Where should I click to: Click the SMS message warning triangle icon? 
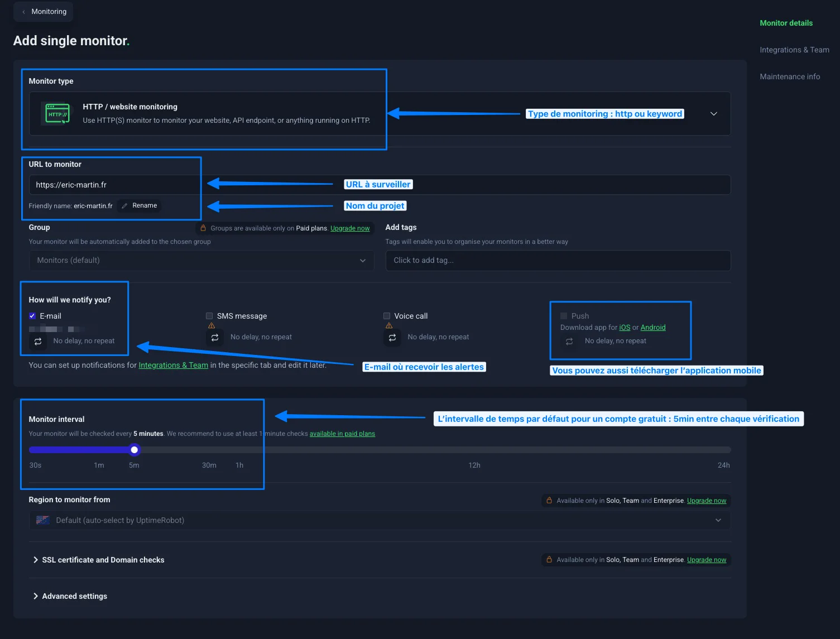pyautogui.click(x=212, y=326)
